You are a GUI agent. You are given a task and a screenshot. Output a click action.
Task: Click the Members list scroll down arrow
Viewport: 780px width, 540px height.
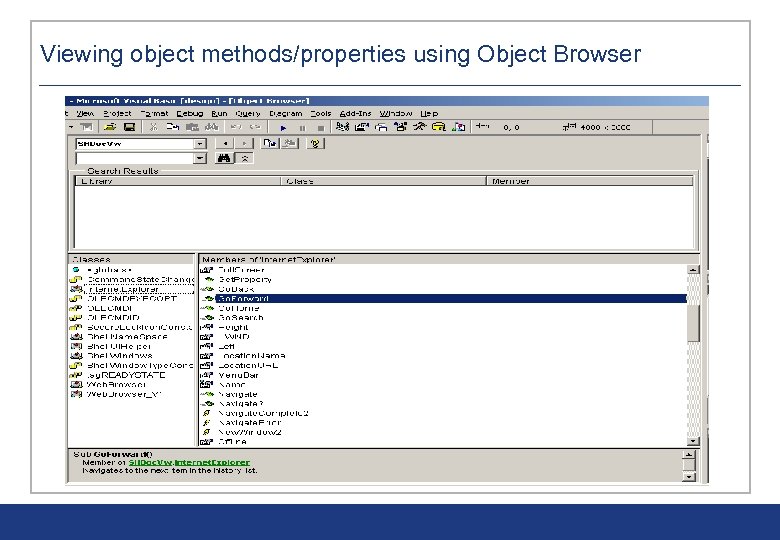(x=692, y=441)
